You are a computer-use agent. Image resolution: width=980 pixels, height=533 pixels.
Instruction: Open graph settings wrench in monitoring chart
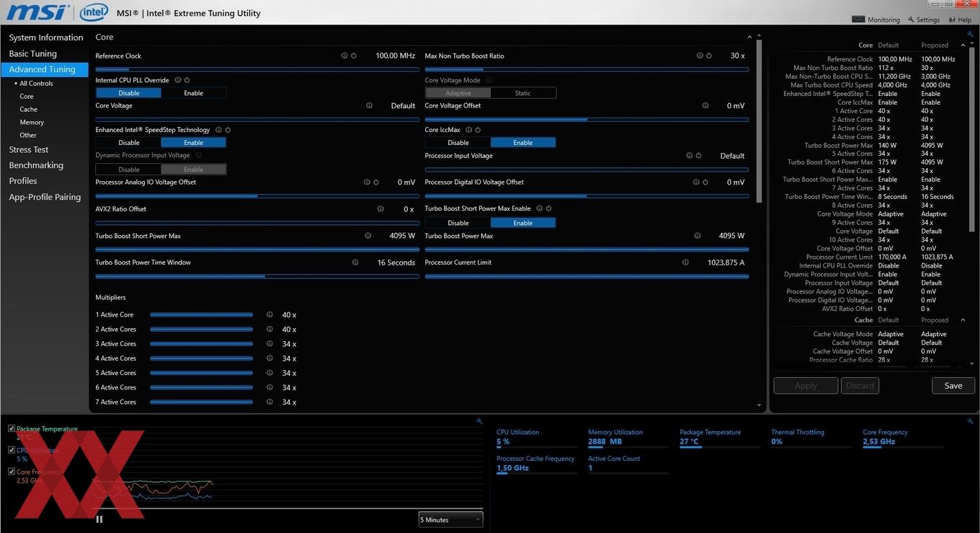(x=479, y=421)
